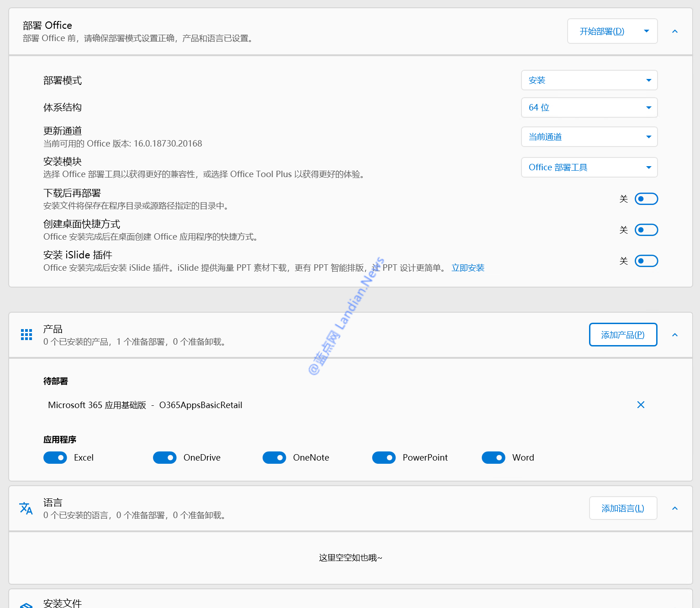Collapse the 语言 section chevron
This screenshot has height=608, width=700.
coord(675,508)
